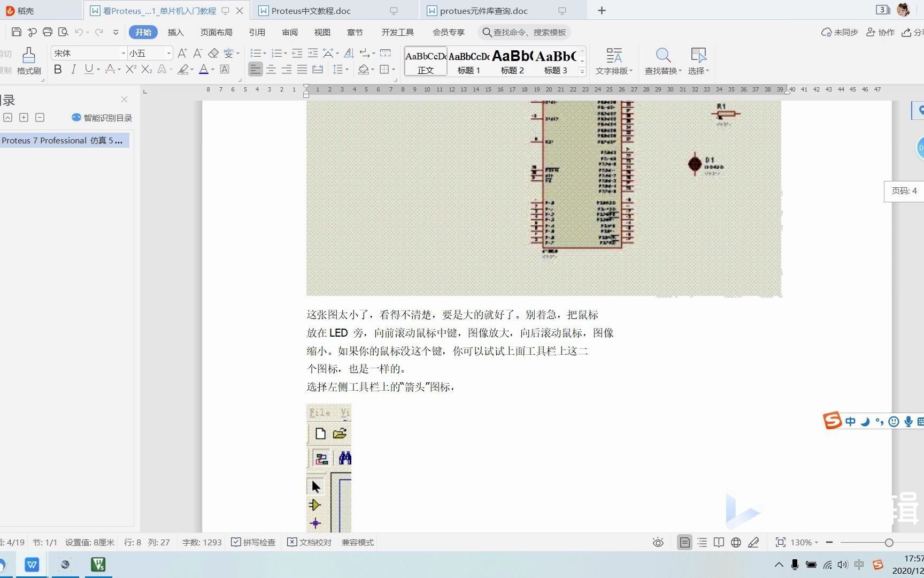Decrease paragraph indent

pyautogui.click(x=297, y=53)
